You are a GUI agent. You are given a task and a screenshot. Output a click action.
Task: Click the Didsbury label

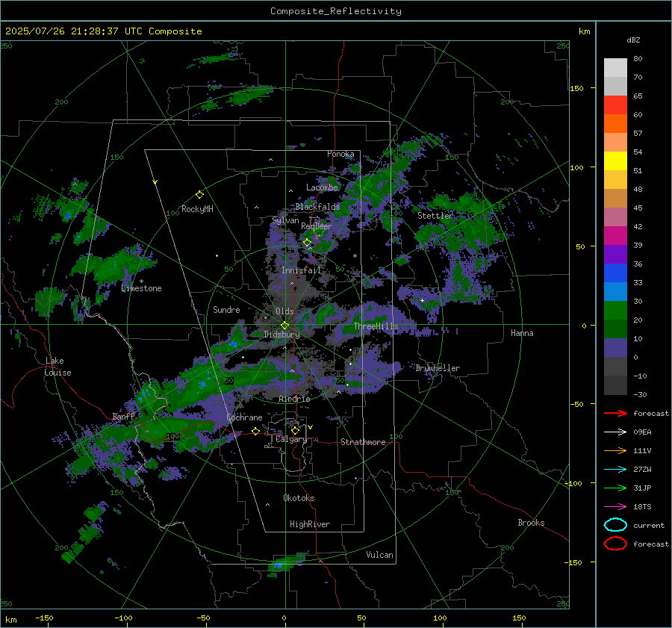point(281,335)
